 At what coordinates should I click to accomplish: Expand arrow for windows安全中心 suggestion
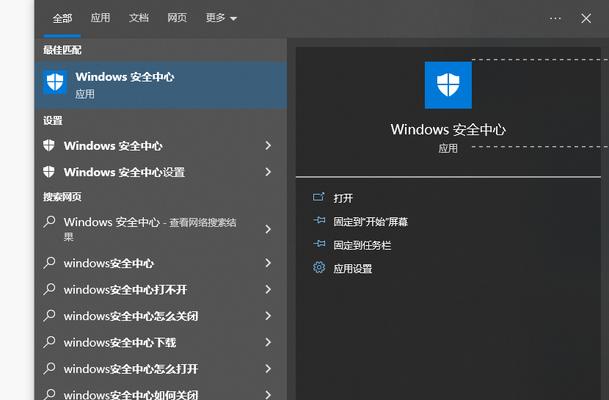268,263
